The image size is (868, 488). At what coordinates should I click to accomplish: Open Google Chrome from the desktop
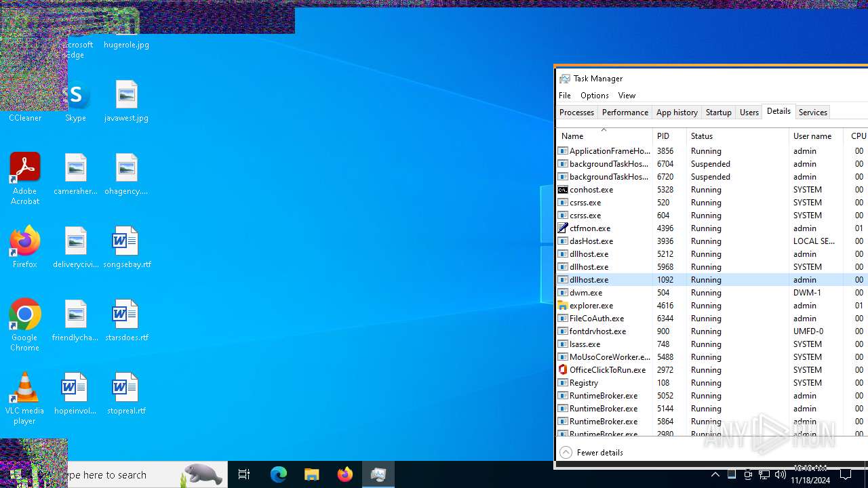tap(25, 325)
